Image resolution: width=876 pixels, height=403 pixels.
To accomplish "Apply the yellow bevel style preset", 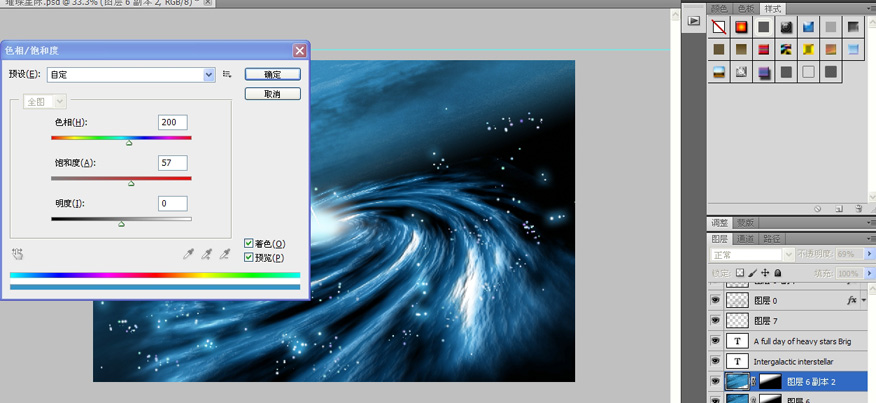I will pos(808,50).
